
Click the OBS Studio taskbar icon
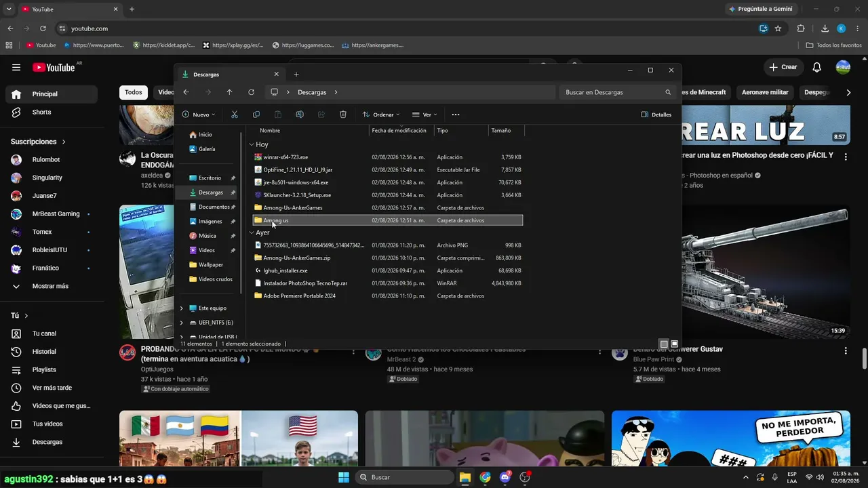click(525, 477)
